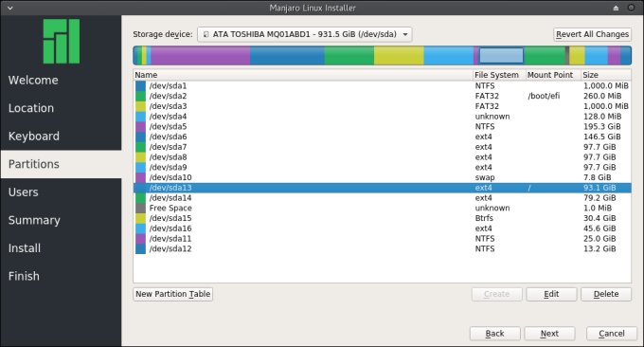
Task: Click the Edit partition button
Action: 551,294
